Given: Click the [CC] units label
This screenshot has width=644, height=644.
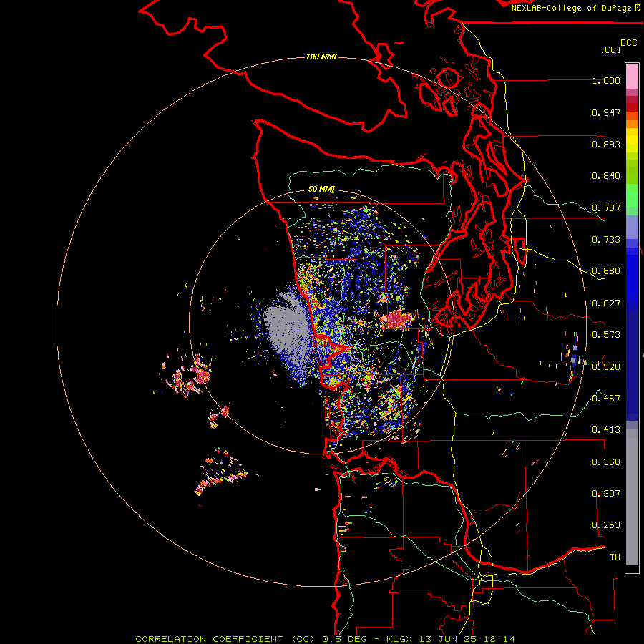Looking at the screenshot, I should coord(610,49).
